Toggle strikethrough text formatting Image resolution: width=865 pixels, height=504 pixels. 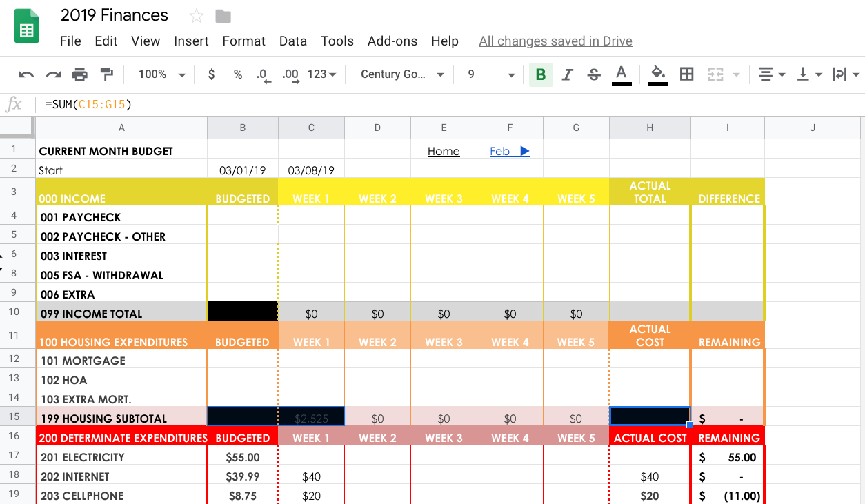pyautogui.click(x=594, y=74)
